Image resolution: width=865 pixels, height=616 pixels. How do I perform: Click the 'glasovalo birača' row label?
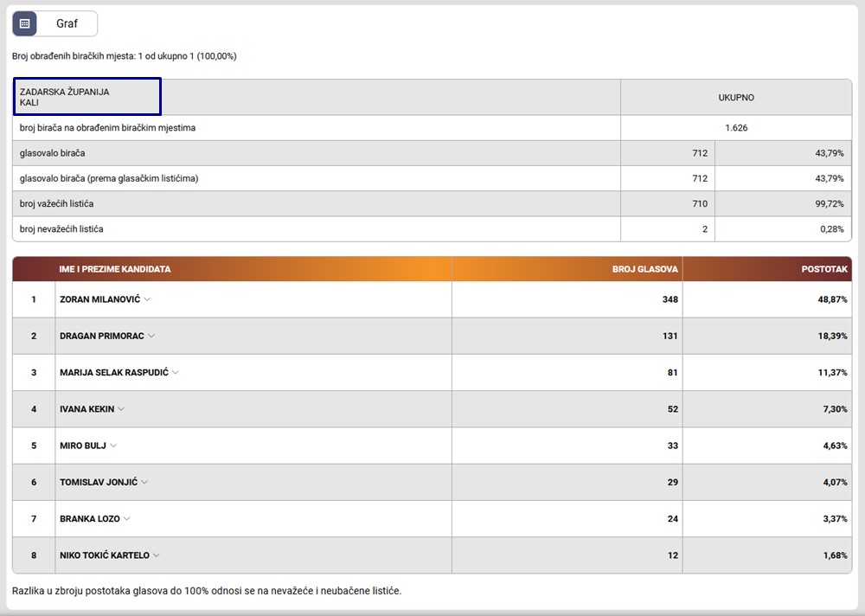(53, 153)
